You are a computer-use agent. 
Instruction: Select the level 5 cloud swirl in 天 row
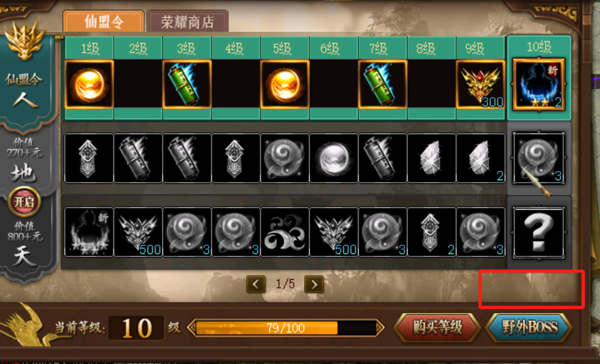point(285,232)
